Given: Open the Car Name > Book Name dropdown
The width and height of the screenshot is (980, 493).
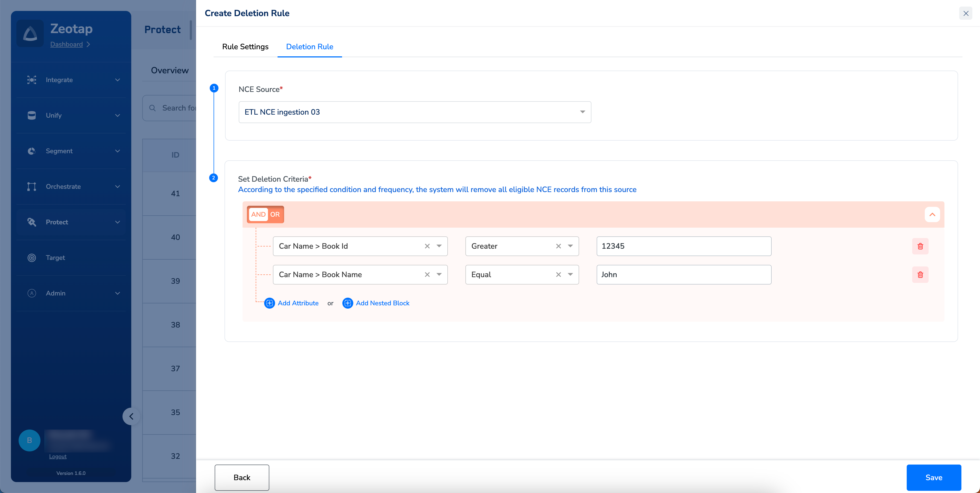Looking at the screenshot, I should point(439,274).
